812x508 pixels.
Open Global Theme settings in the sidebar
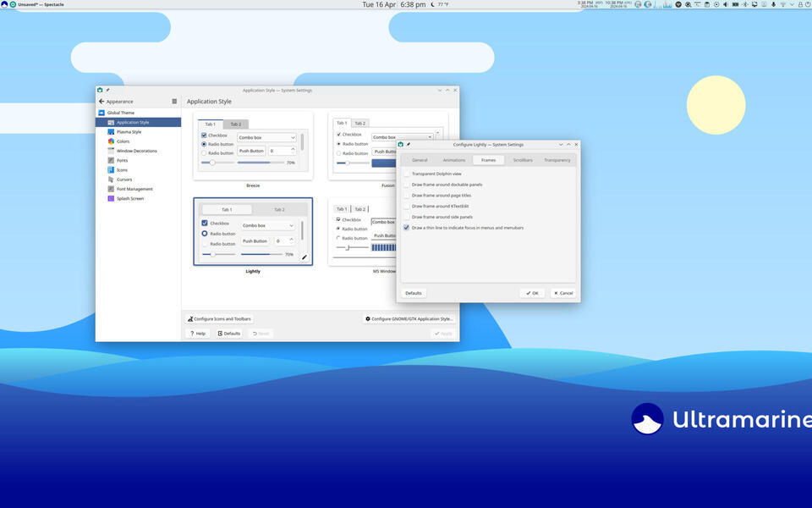click(x=138, y=113)
